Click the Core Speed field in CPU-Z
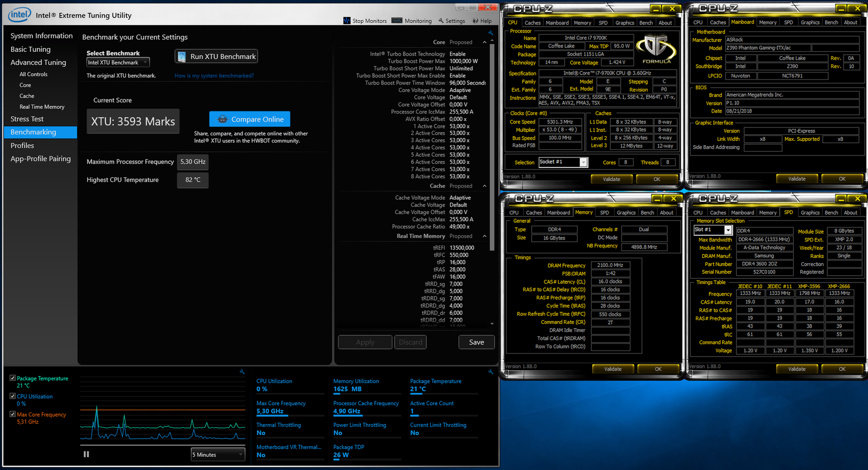 (x=560, y=122)
